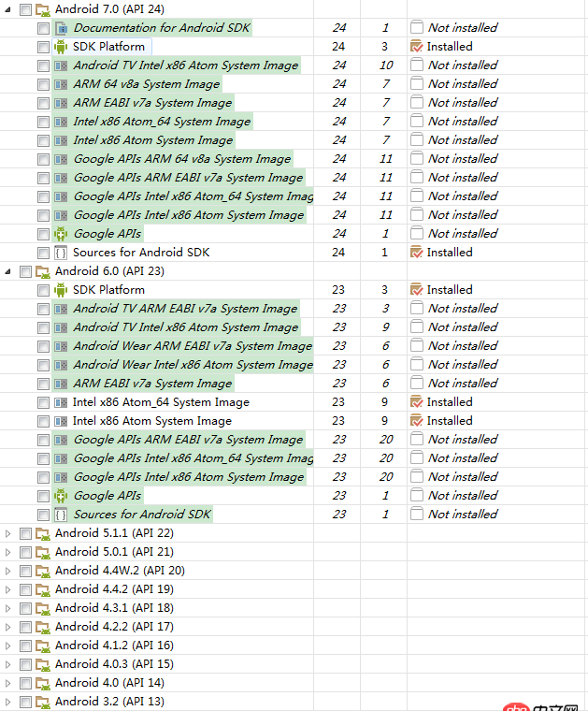Click the Android 7.0 (API 24) folder icon

43,9
